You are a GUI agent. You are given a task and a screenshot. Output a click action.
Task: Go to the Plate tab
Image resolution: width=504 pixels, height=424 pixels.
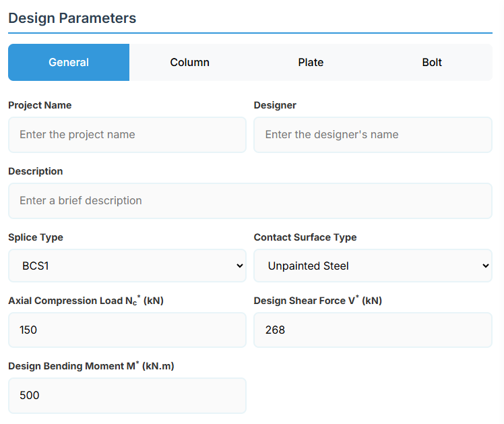coord(311,63)
